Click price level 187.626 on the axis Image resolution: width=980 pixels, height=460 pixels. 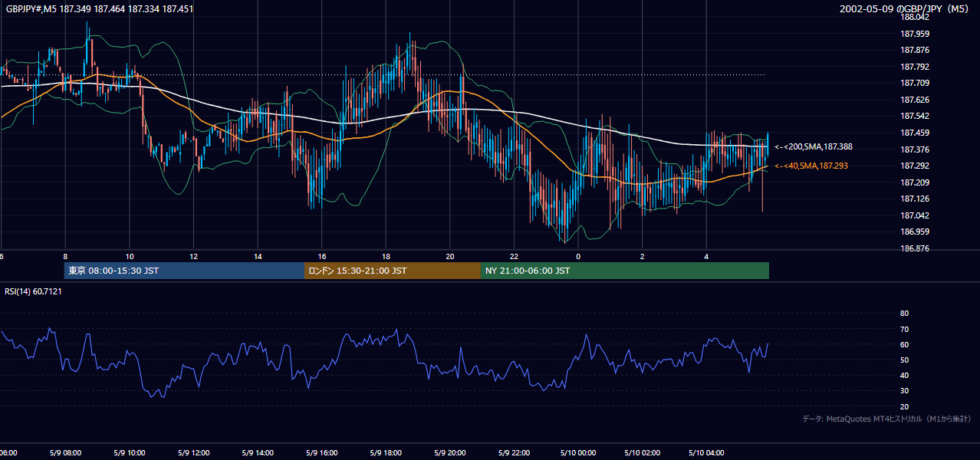pyautogui.click(x=914, y=100)
